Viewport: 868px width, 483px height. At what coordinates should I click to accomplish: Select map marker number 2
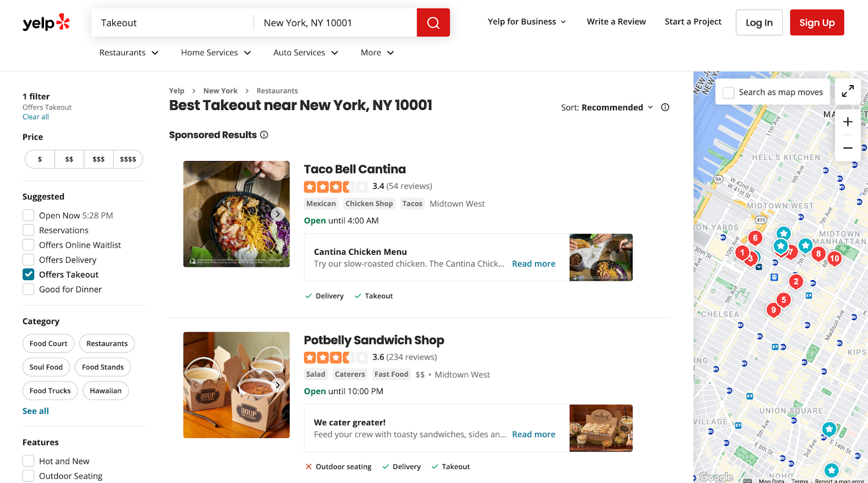pyautogui.click(x=796, y=282)
